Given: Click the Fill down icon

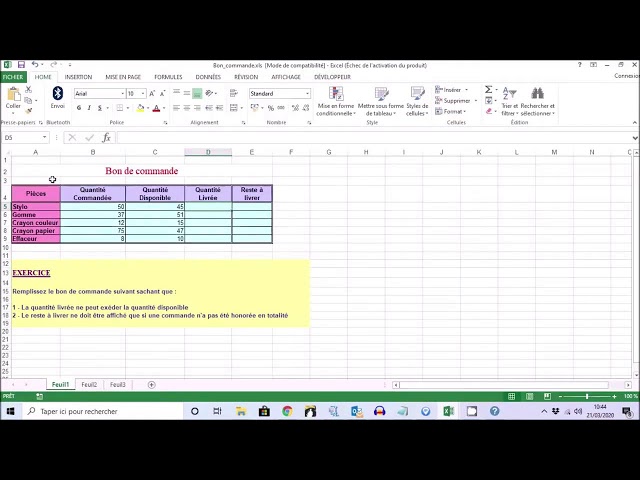Looking at the screenshot, I should point(489,100).
